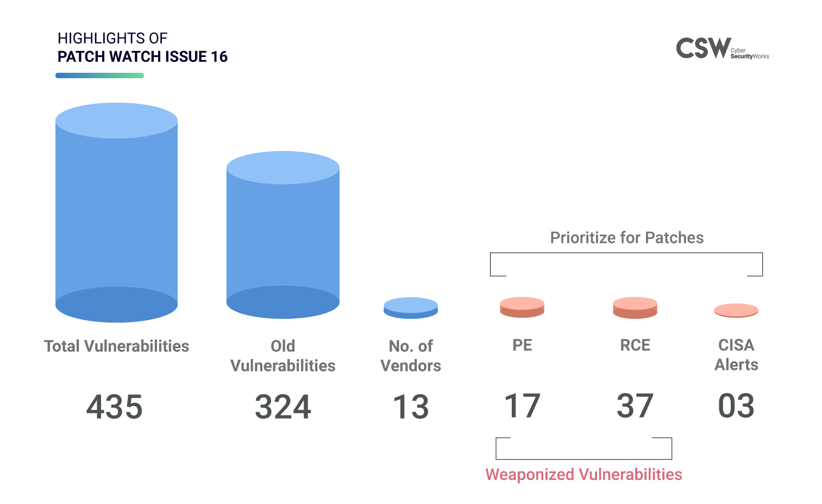
Task: Click the orange PE disc
Action: click(522, 307)
